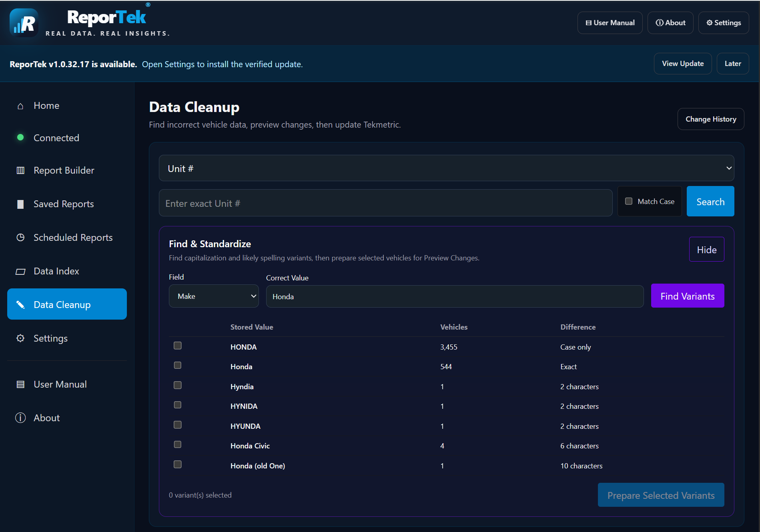Click the Saved Reports document icon
Screen dimensions: 760x532
[x=20, y=204]
